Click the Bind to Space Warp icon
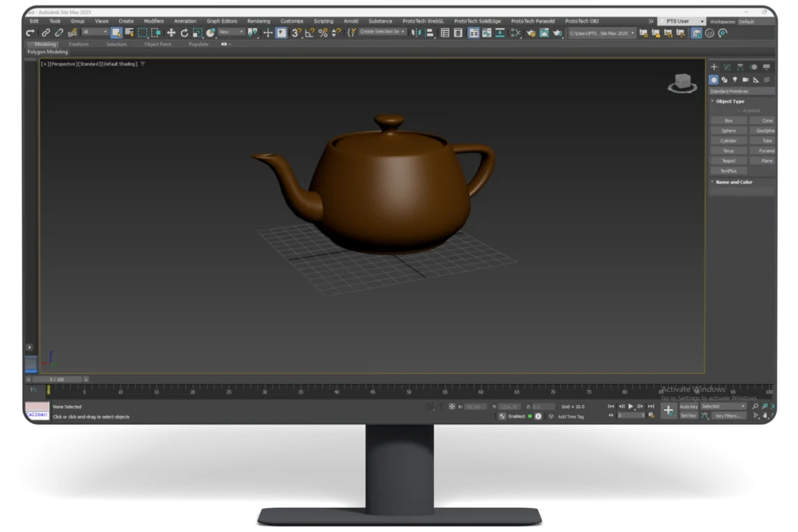 [72, 33]
